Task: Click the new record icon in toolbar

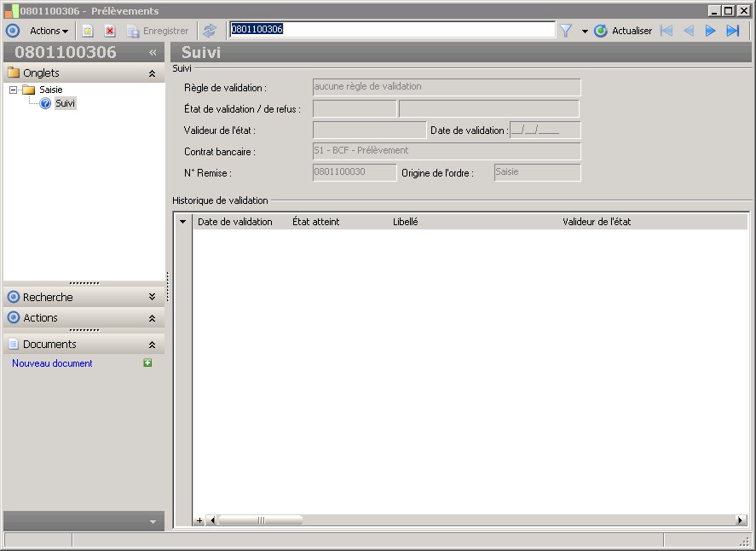Action: 87,31
